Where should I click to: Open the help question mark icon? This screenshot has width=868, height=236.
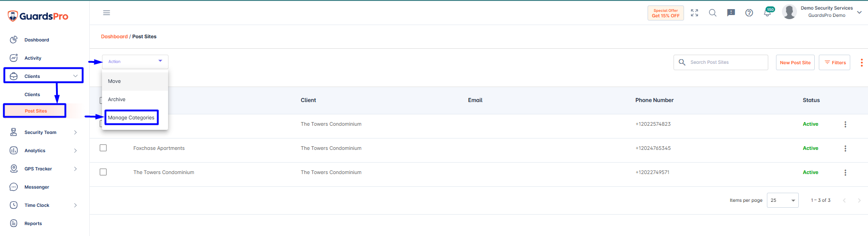[749, 13]
